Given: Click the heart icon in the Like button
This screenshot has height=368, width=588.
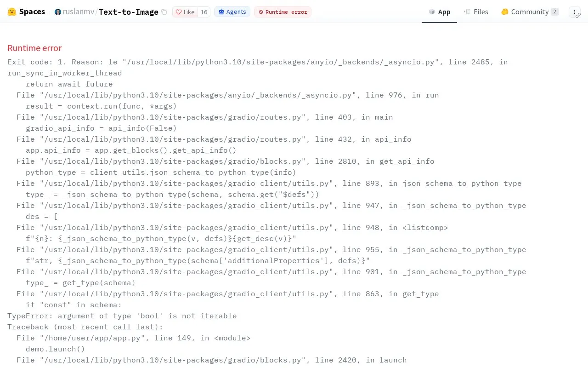Looking at the screenshot, I should coord(179,12).
